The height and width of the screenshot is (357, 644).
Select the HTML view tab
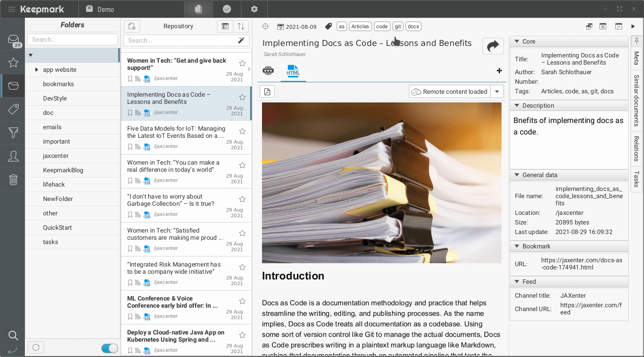point(293,71)
